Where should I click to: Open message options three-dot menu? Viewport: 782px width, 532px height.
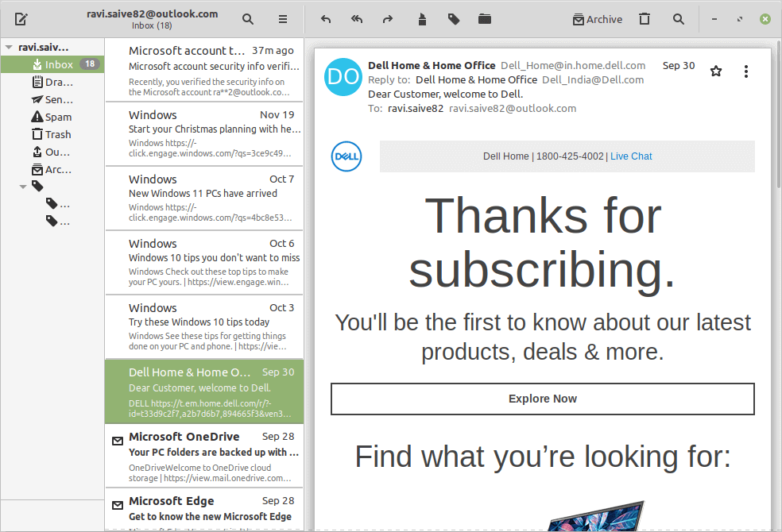(746, 71)
